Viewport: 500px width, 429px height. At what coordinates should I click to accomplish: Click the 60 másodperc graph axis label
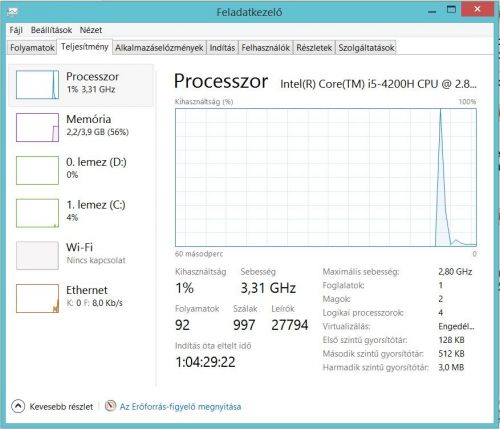point(199,254)
